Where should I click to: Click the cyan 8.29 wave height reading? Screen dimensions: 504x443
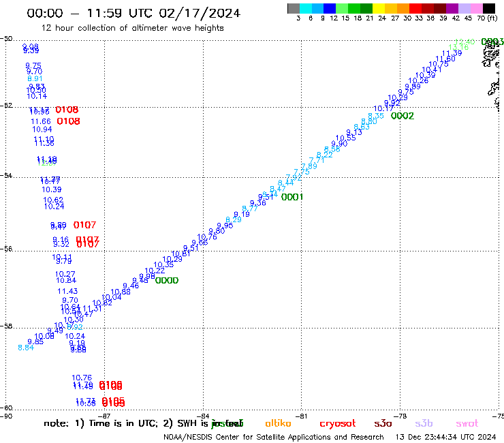click(234, 219)
